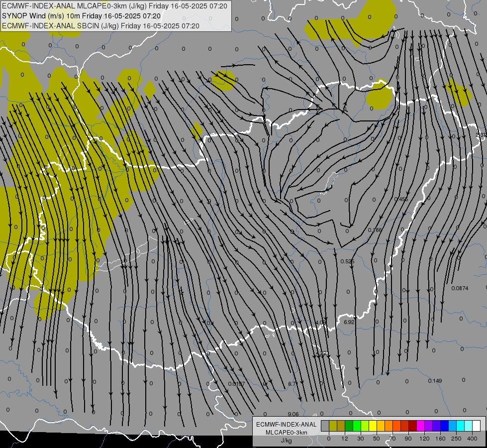This screenshot has width=487, height=448.
Task: Click the 9.06 grid value on the map
Action: [293, 414]
